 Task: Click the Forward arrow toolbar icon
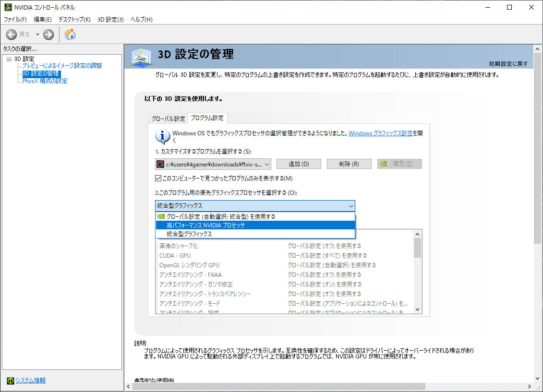pos(48,34)
